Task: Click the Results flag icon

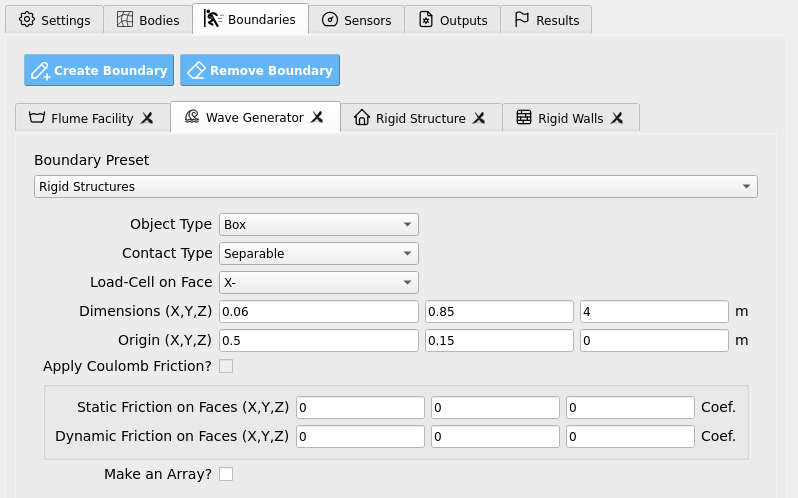Action: click(x=522, y=19)
